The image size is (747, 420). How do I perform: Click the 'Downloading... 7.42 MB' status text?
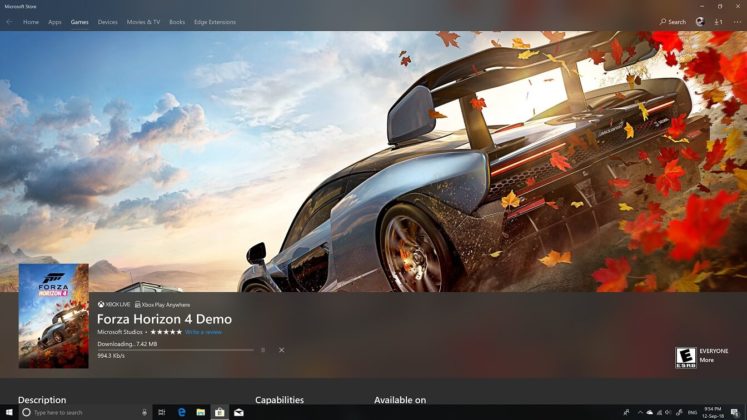click(x=127, y=344)
